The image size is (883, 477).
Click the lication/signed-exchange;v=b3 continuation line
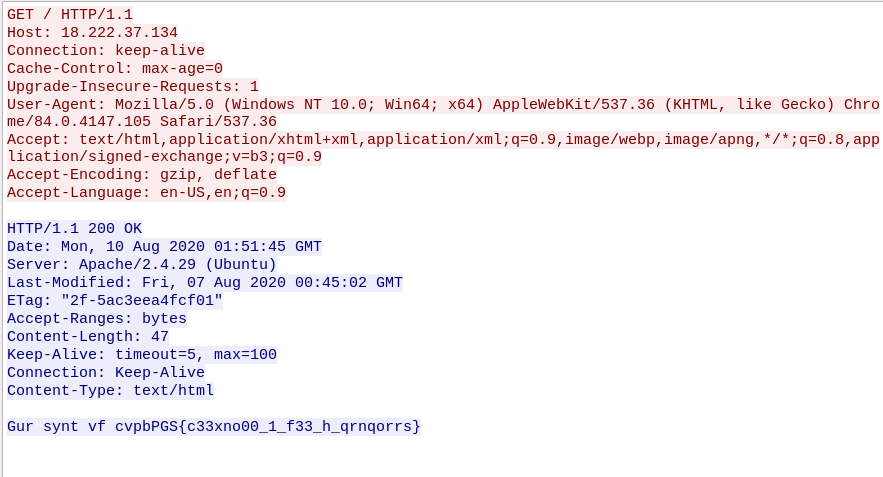(x=164, y=156)
